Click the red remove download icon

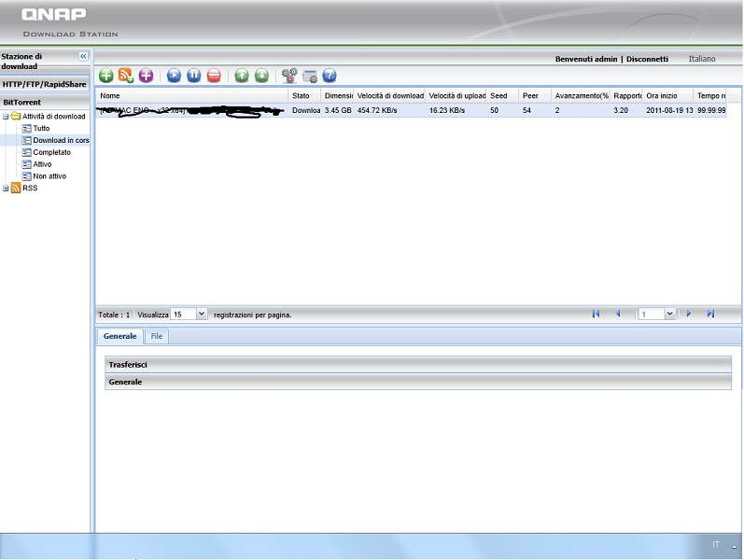click(x=214, y=76)
